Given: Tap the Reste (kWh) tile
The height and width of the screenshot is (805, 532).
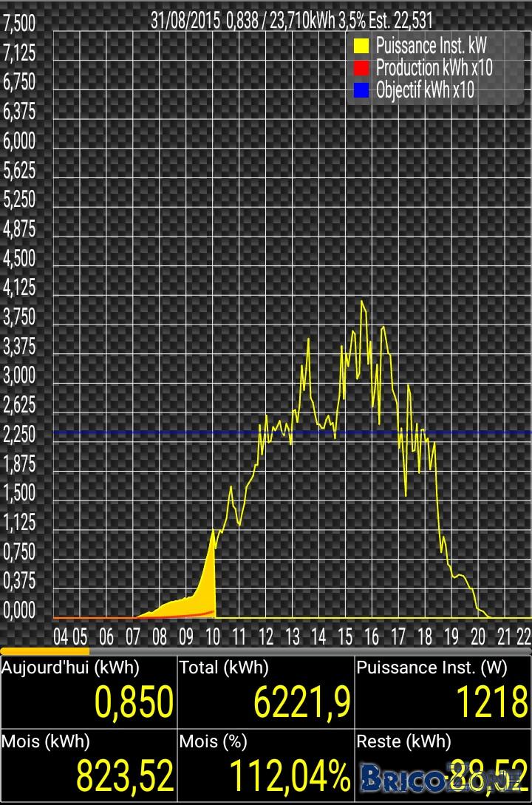Looking at the screenshot, I should tap(443, 765).
